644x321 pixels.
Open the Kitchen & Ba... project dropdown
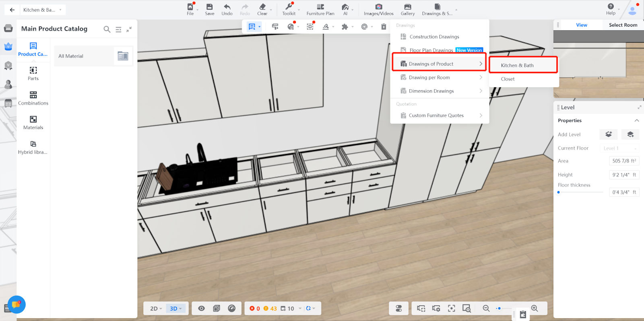(x=42, y=10)
